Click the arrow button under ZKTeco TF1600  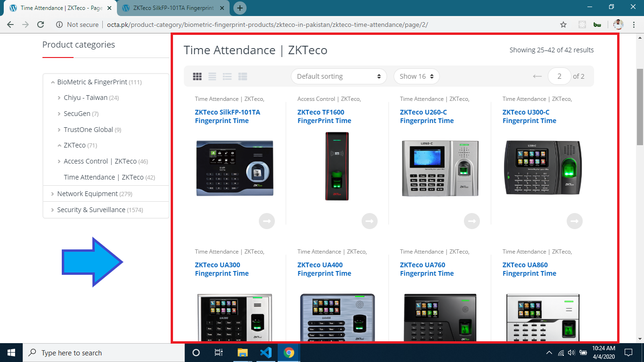[x=370, y=221]
